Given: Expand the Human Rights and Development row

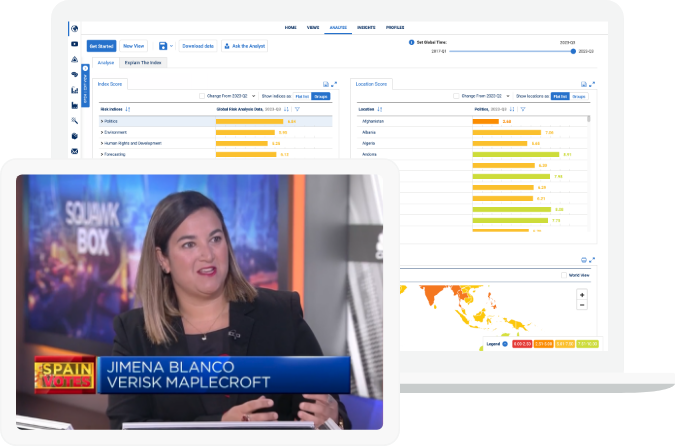Looking at the screenshot, I should 102,143.
